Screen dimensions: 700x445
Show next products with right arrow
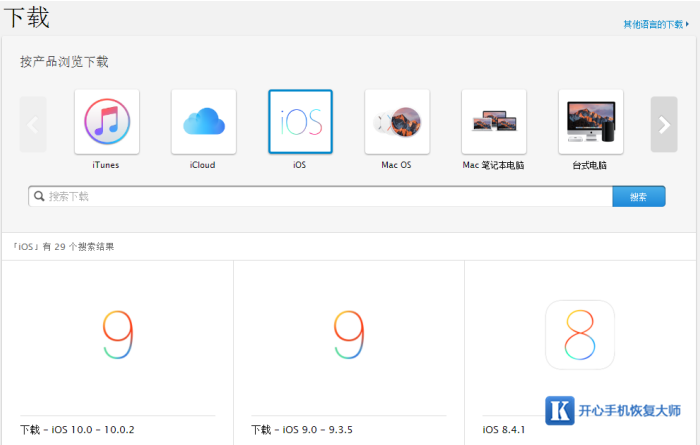[664, 125]
